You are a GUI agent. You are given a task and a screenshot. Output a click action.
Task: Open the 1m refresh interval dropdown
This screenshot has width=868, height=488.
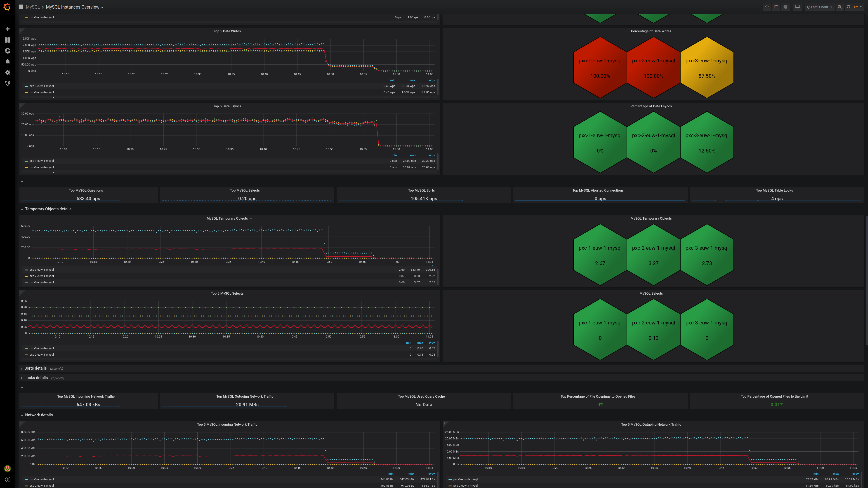click(857, 7)
